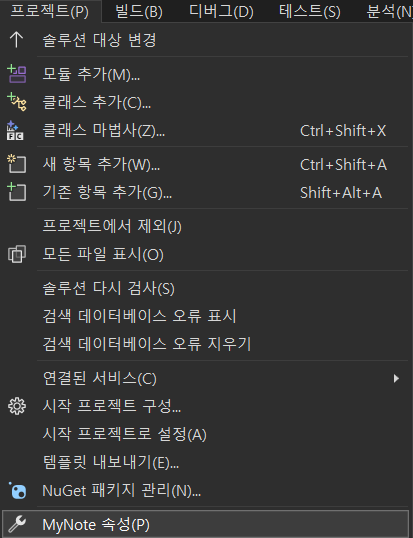Screen dimensions: 413x538
Task: Click the 기존 항목 추가 icon
Action: coord(16,192)
